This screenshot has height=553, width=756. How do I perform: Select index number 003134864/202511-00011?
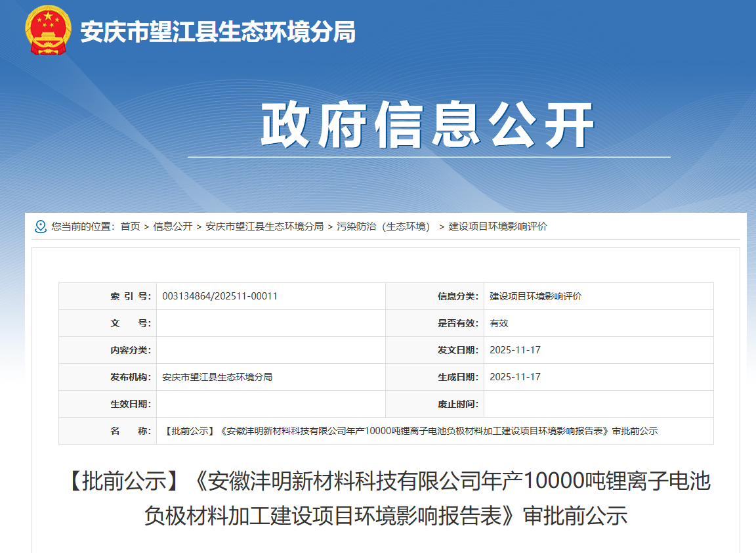220,296
